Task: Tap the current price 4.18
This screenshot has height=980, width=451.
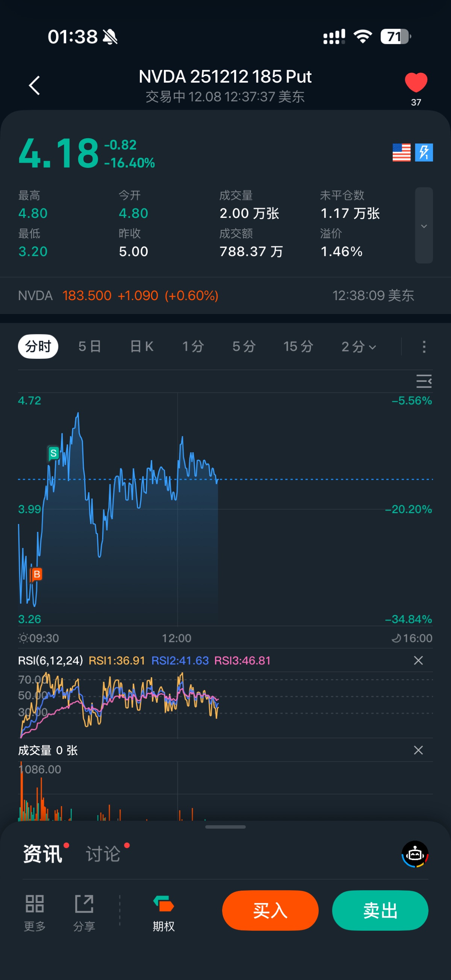Action: point(59,153)
